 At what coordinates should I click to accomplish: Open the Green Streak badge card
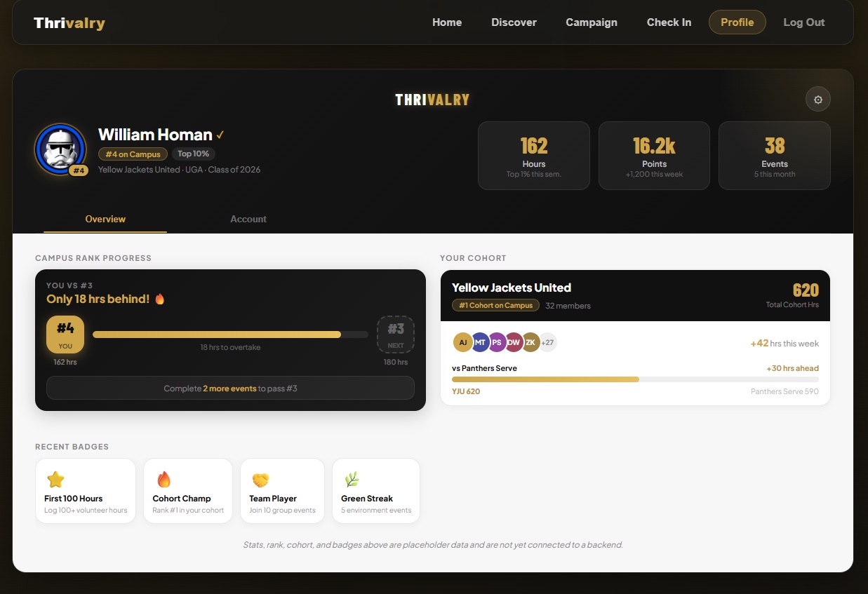tap(376, 491)
